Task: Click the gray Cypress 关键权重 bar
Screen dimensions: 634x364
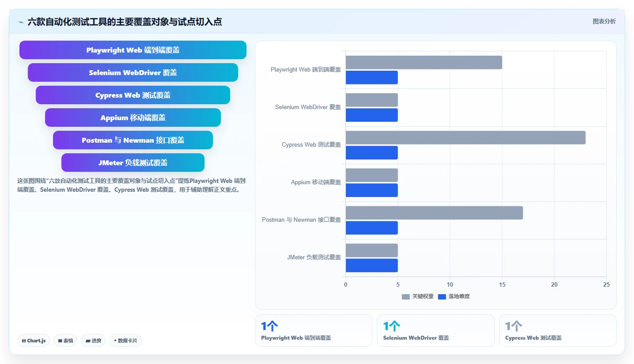Action: [x=466, y=137]
